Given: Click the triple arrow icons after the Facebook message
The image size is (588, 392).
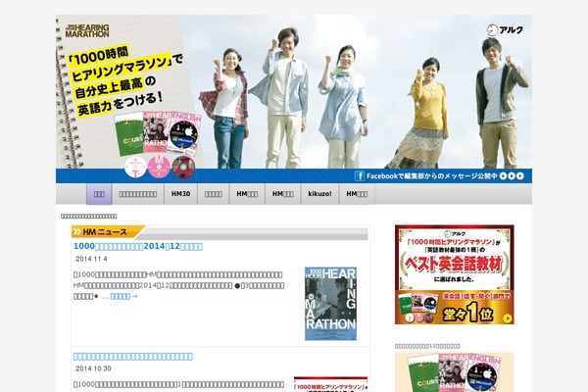Looking at the screenshot, I should [512, 176].
